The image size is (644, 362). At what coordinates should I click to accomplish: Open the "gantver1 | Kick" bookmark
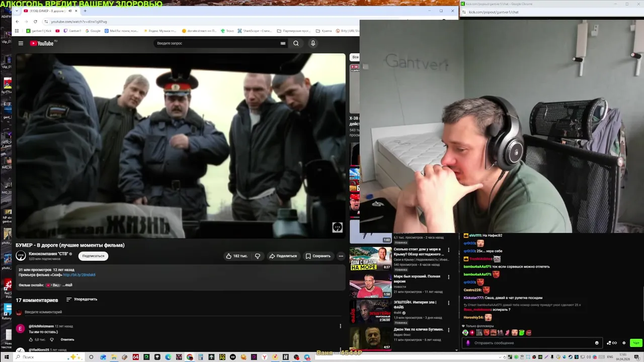click(x=39, y=31)
